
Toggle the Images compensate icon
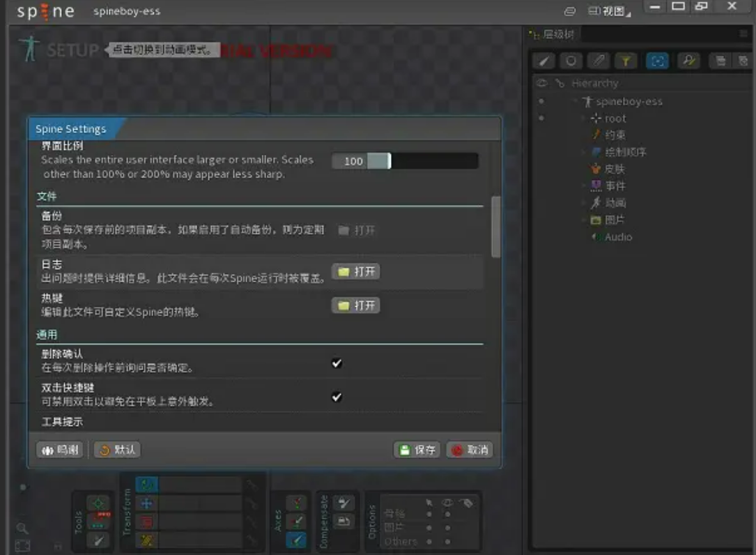coord(344,522)
